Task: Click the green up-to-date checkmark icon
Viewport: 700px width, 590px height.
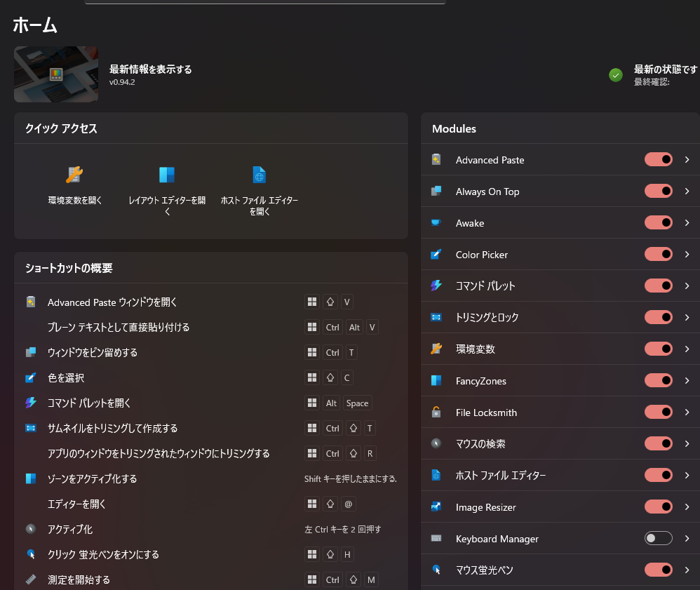Action: pos(616,75)
